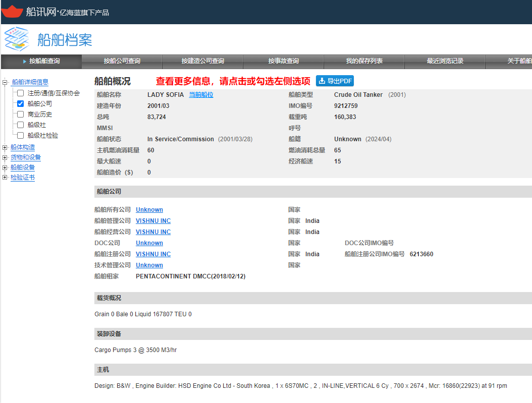This screenshot has height=403, width=532.
Task: Expand the 检验证书 tree node
Action: pyautogui.click(x=5, y=177)
